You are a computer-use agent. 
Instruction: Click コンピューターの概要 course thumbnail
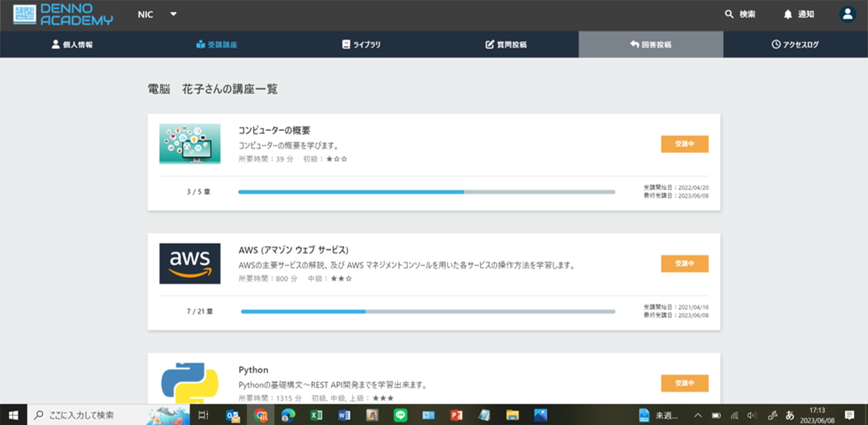click(190, 144)
